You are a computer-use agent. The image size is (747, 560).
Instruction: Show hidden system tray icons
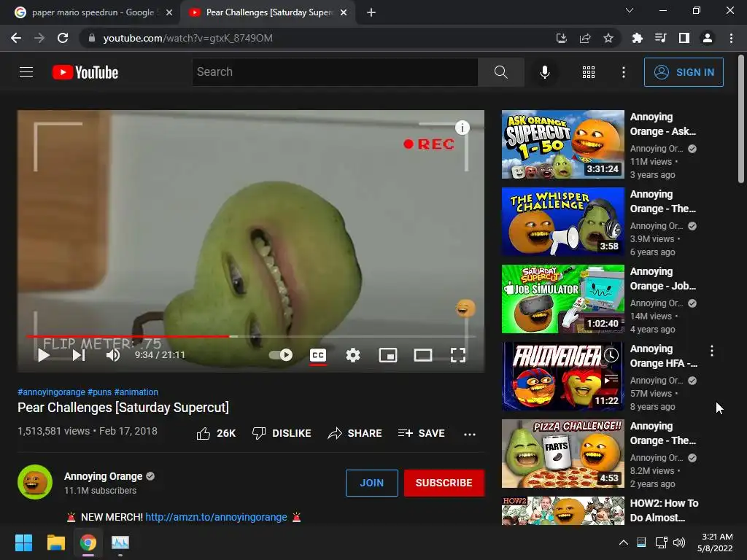tap(623, 542)
